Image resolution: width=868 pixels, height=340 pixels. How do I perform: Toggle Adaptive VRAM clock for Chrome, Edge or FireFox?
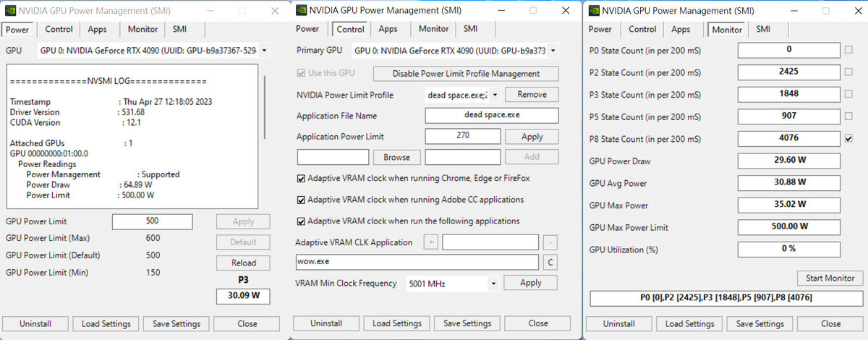(302, 179)
